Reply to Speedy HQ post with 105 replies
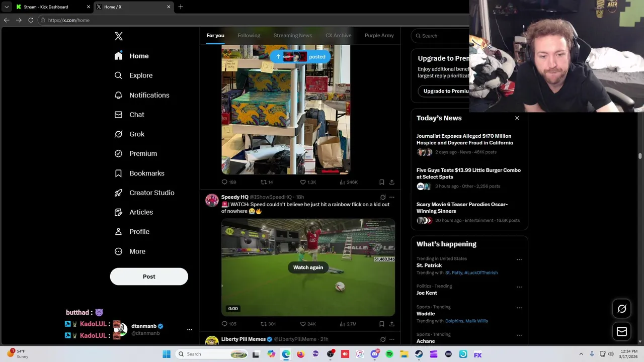Image resolution: width=644 pixels, height=362 pixels. [x=229, y=324]
